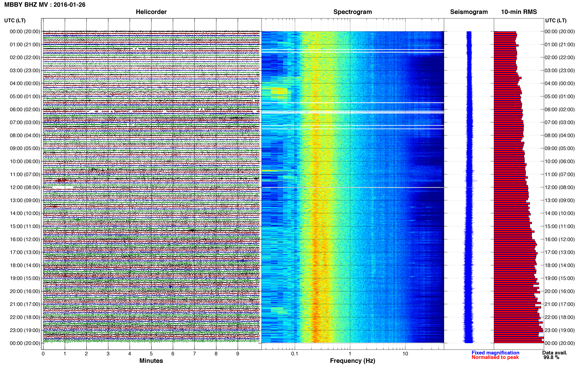Click the '3' tick on the minutes axis
Image resolution: width=588 pixels, height=368 pixels.
coord(108,354)
